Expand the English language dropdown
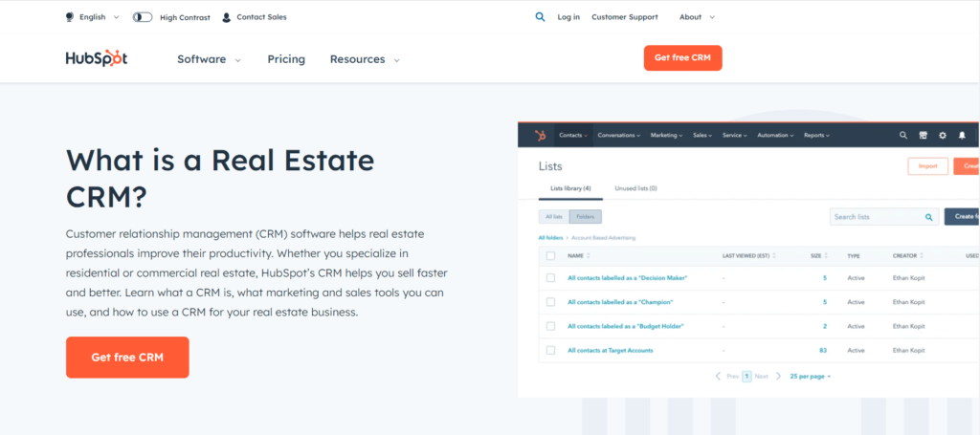The image size is (980, 435). [x=99, y=17]
